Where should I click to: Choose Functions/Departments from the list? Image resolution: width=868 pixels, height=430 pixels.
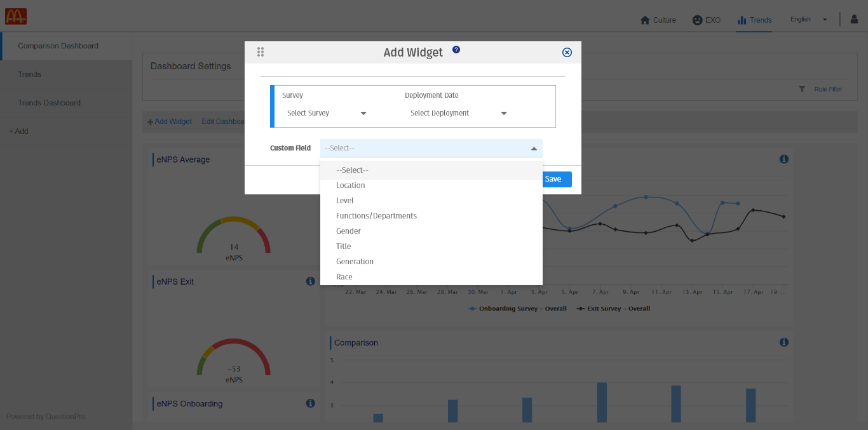click(x=431, y=216)
